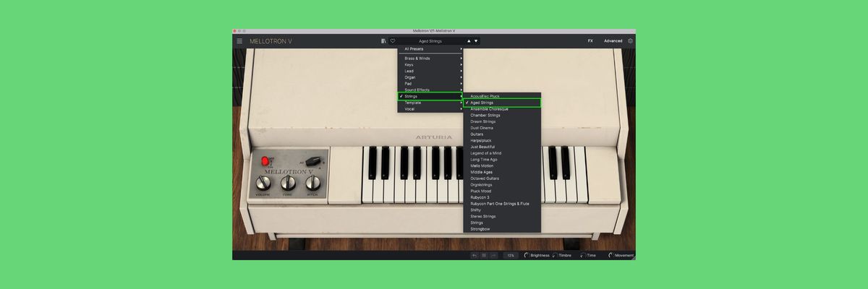Expand Brass & Winds submenu

(x=430, y=59)
